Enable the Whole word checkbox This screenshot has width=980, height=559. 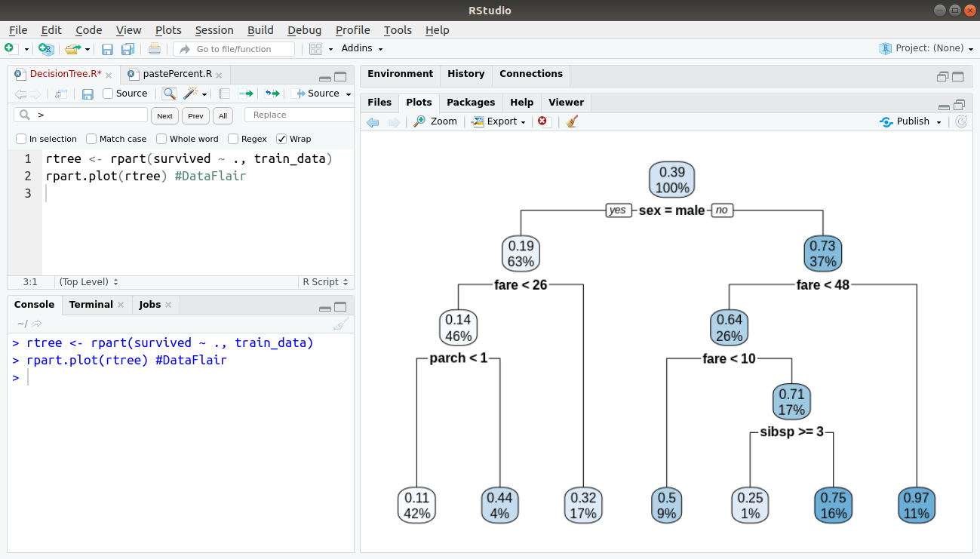pos(161,139)
